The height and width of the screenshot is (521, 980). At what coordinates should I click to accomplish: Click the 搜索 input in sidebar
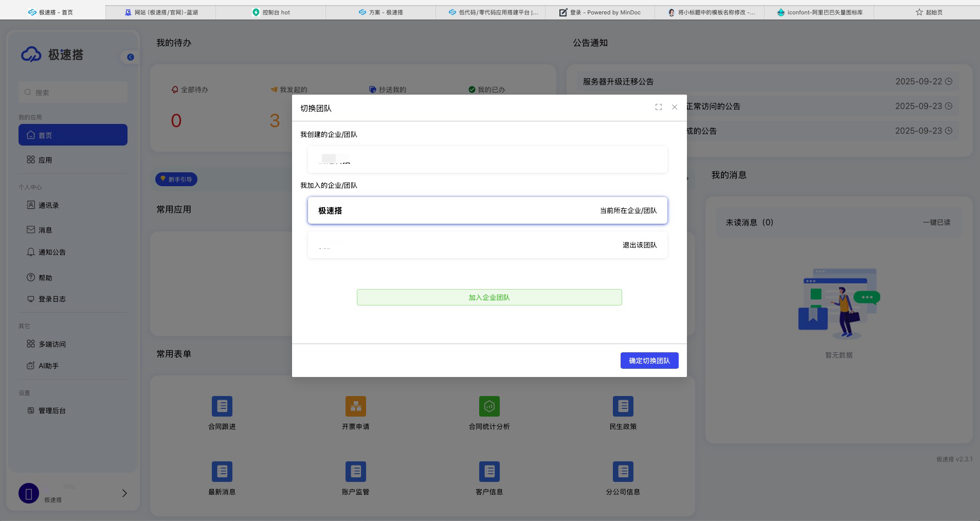click(x=73, y=93)
